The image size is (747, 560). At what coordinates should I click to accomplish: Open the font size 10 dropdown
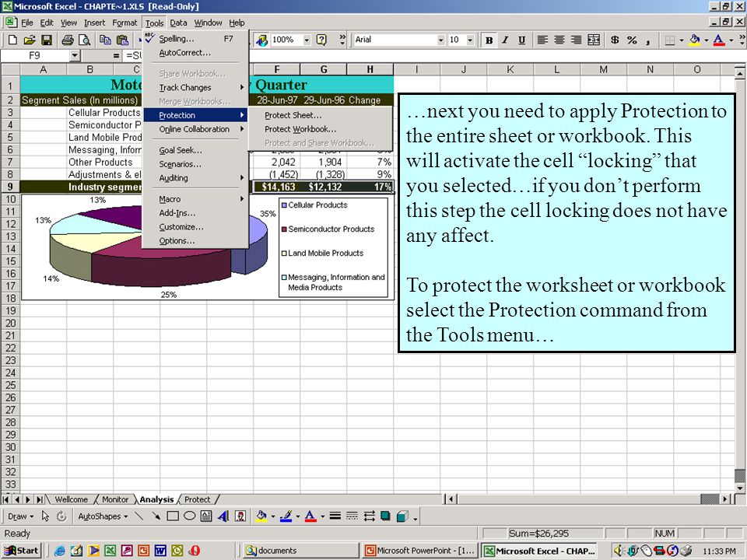tap(470, 40)
